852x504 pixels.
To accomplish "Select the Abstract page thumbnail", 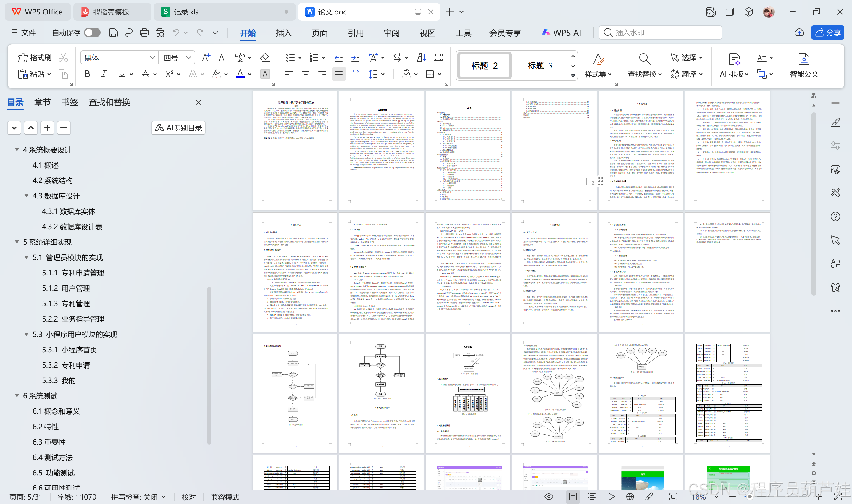I will click(x=381, y=151).
